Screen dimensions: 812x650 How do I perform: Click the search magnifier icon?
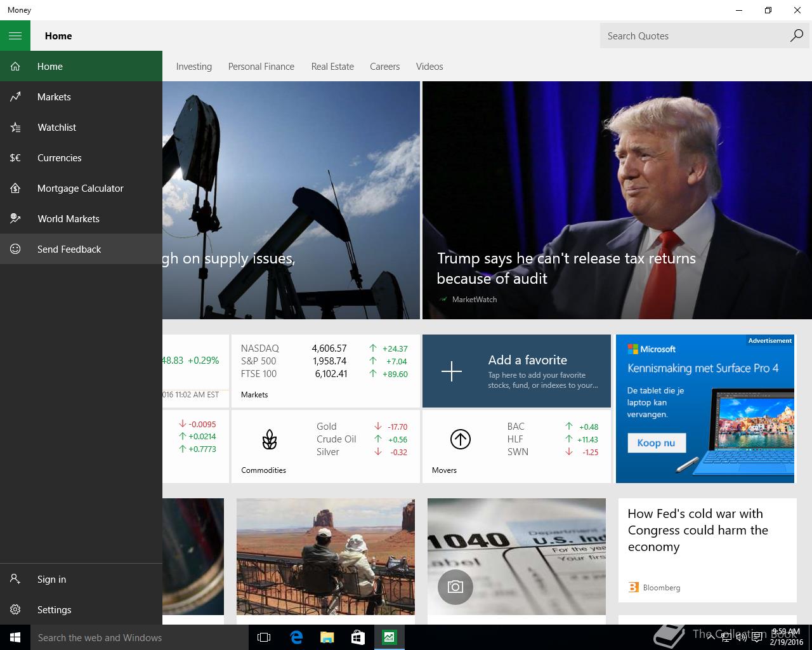click(x=796, y=36)
